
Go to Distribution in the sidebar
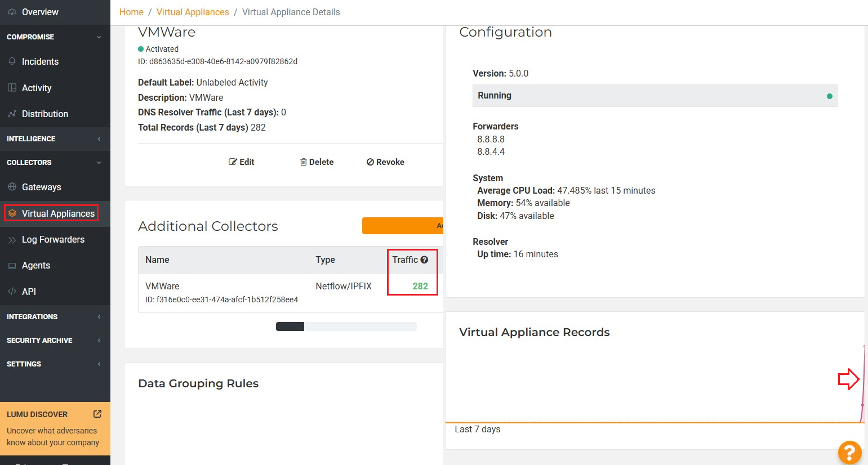click(x=44, y=114)
